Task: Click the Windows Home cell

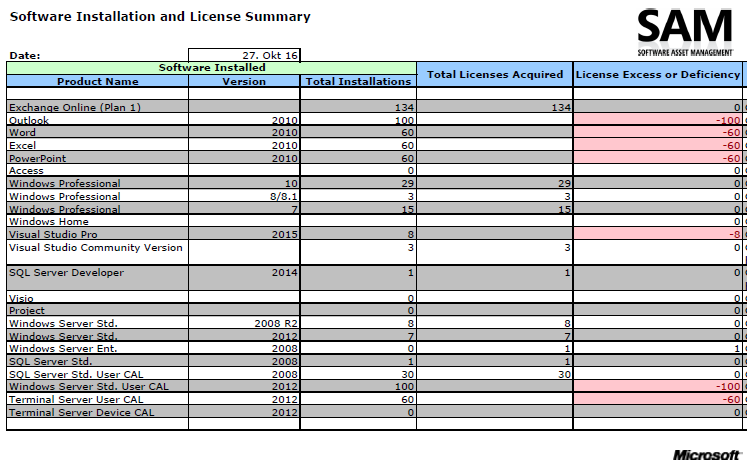Action: [98, 221]
